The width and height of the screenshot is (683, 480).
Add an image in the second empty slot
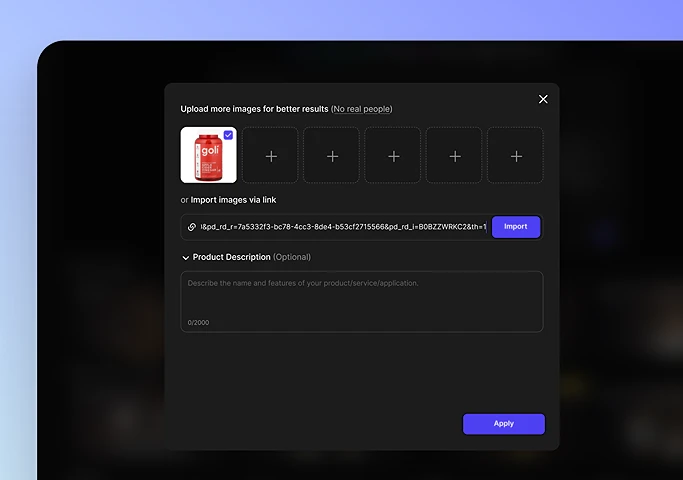(x=332, y=156)
